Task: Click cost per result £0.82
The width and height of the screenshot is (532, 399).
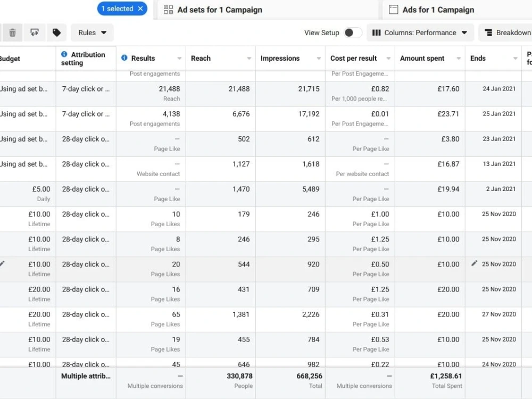Action: (x=380, y=89)
